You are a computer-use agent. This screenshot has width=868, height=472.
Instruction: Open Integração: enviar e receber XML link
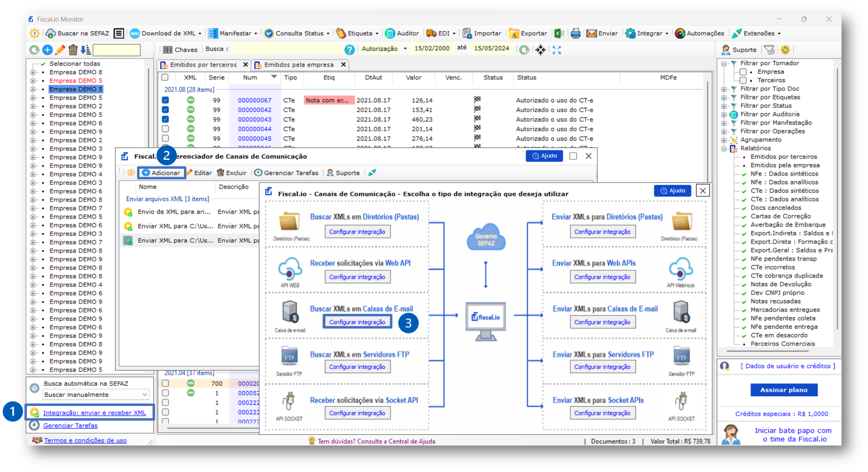pos(94,413)
